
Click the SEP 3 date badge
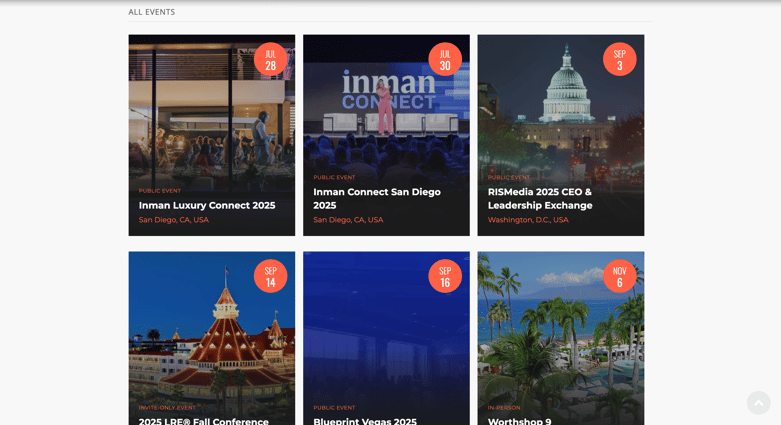pos(620,59)
